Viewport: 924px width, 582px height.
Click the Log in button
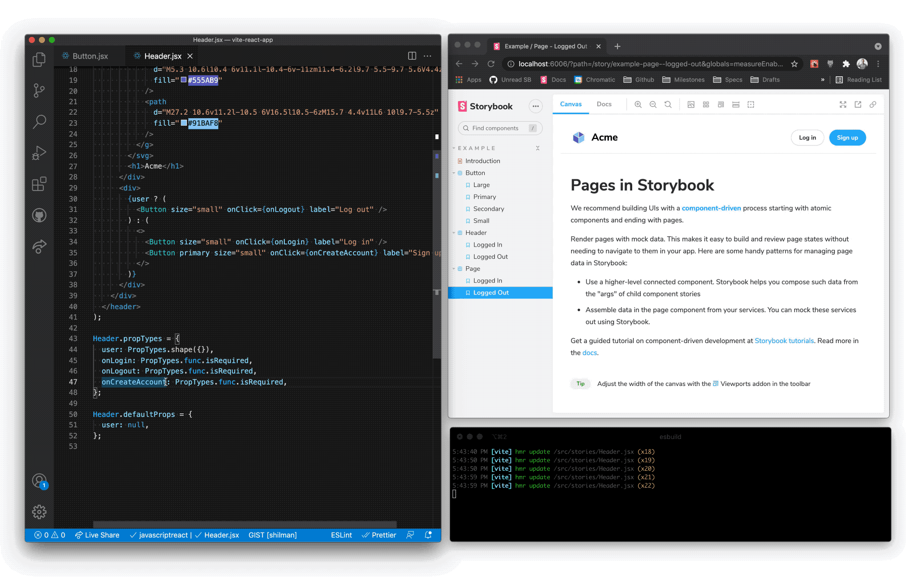(807, 138)
